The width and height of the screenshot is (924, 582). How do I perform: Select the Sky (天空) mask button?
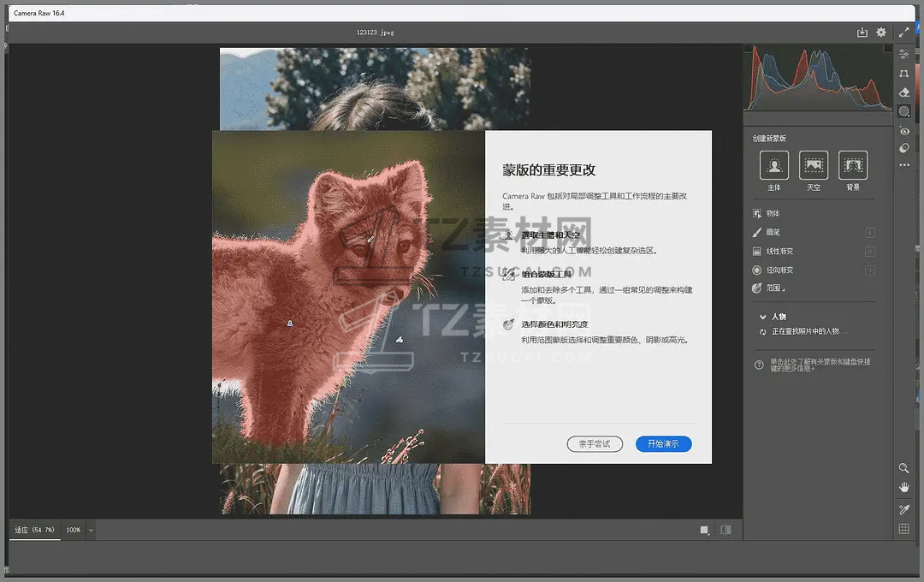click(x=813, y=165)
